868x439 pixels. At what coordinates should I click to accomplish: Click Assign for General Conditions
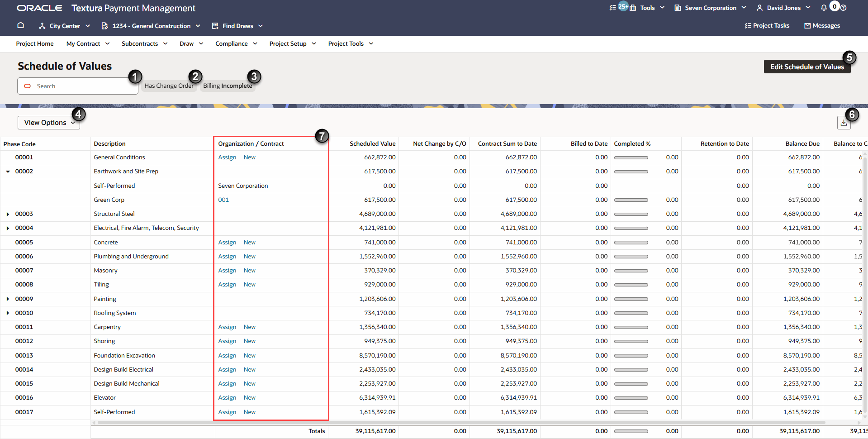coord(227,157)
